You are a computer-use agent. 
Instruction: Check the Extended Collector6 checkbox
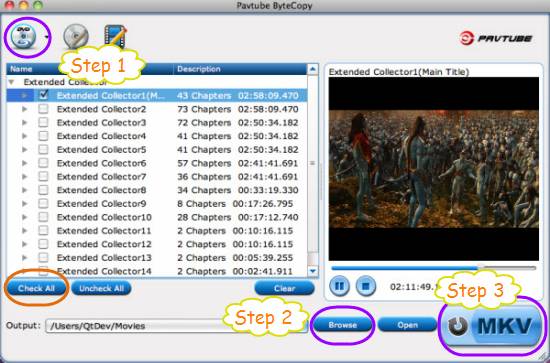pos(43,163)
